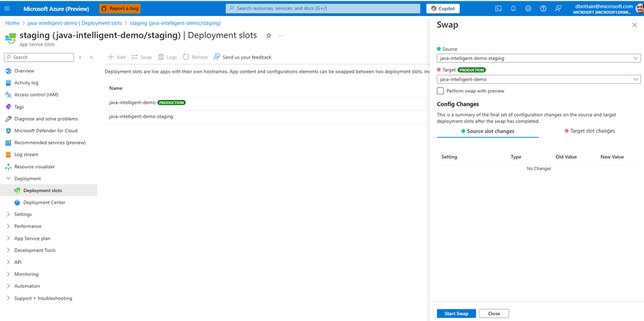Expand the Automation section

tap(8, 286)
